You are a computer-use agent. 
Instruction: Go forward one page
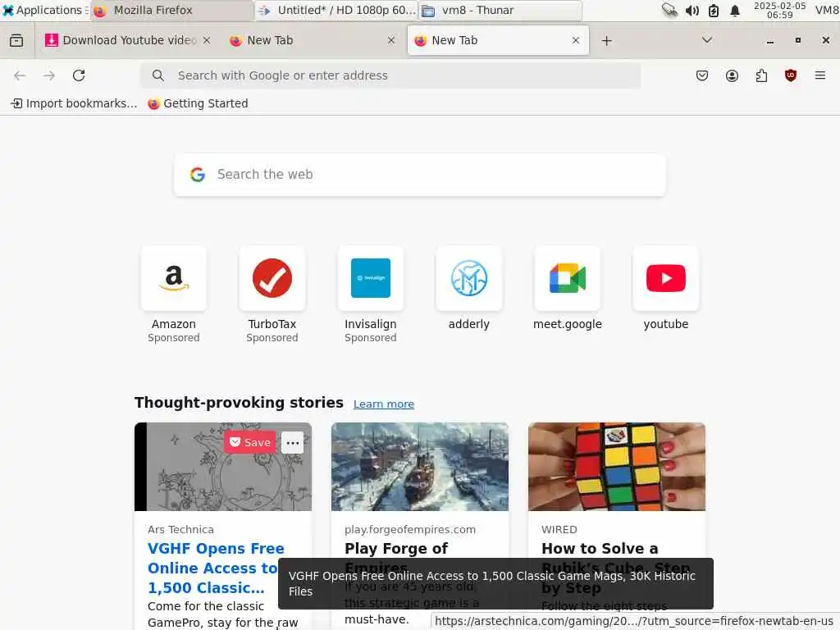[49, 75]
